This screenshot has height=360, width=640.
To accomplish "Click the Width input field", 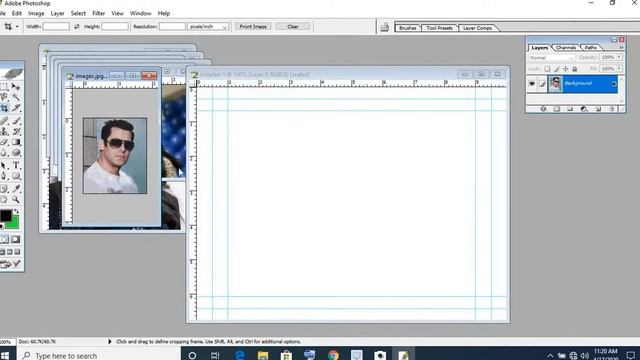I will tap(56, 27).
